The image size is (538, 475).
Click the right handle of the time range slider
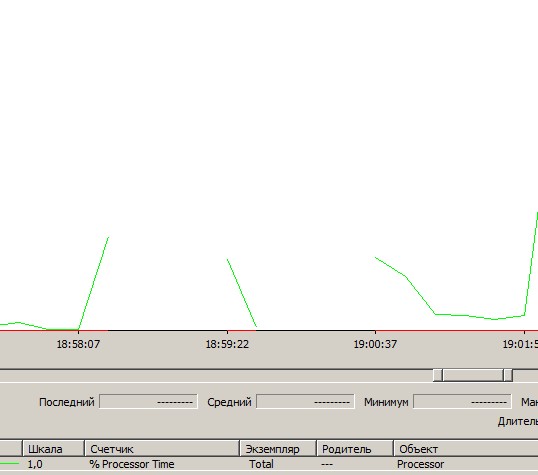coord(508,375)
